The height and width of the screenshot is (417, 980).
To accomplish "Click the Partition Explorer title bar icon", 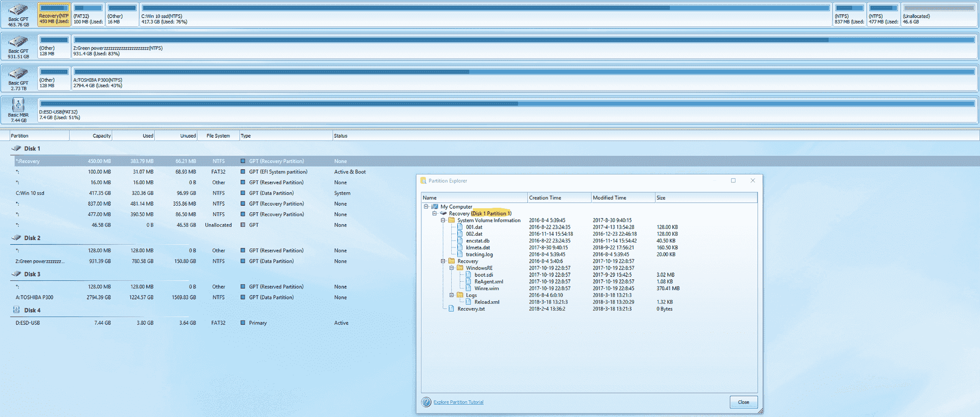I will (x=423, y=181).
